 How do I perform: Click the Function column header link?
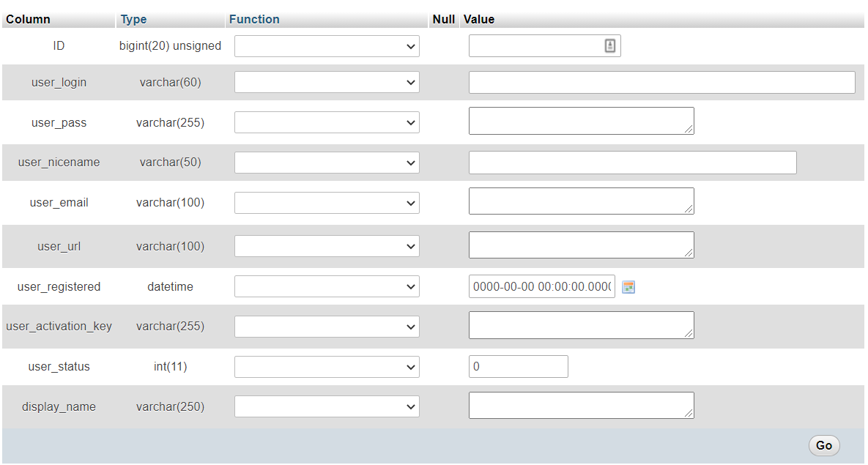pyautogui.click(x=254, y=19)
